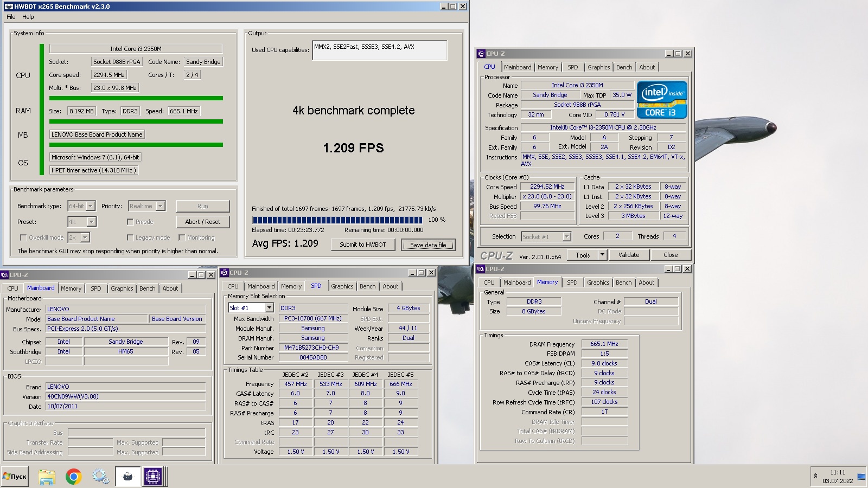Click the HPET timer active field
The width and height of the screenshot is (868, 488).
coord(94,170)
